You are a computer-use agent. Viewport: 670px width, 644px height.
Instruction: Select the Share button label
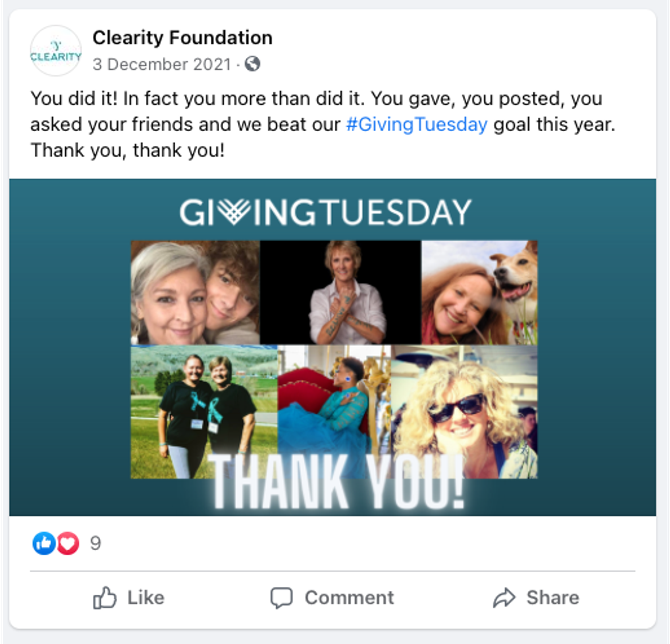pos(553,597)
